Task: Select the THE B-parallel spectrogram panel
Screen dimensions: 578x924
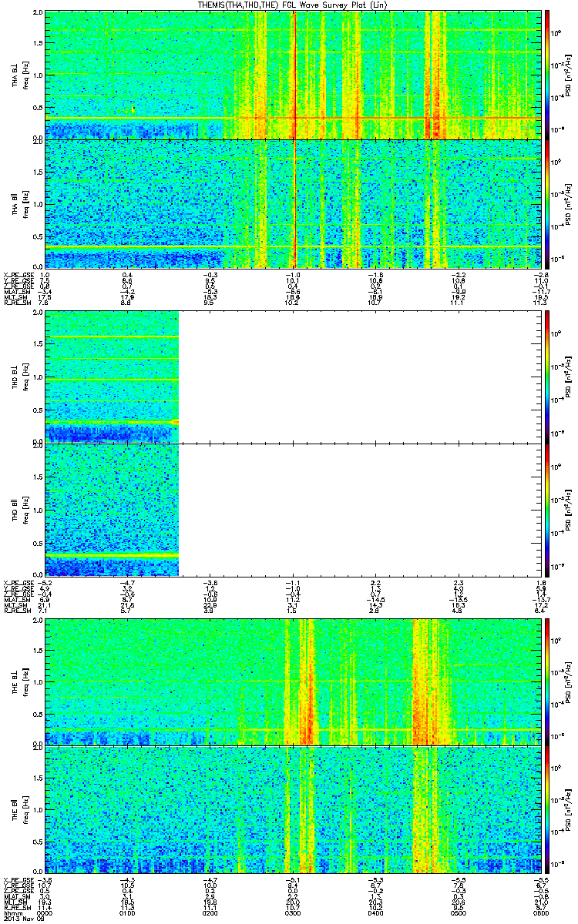Action: click(x=292, y=808)
